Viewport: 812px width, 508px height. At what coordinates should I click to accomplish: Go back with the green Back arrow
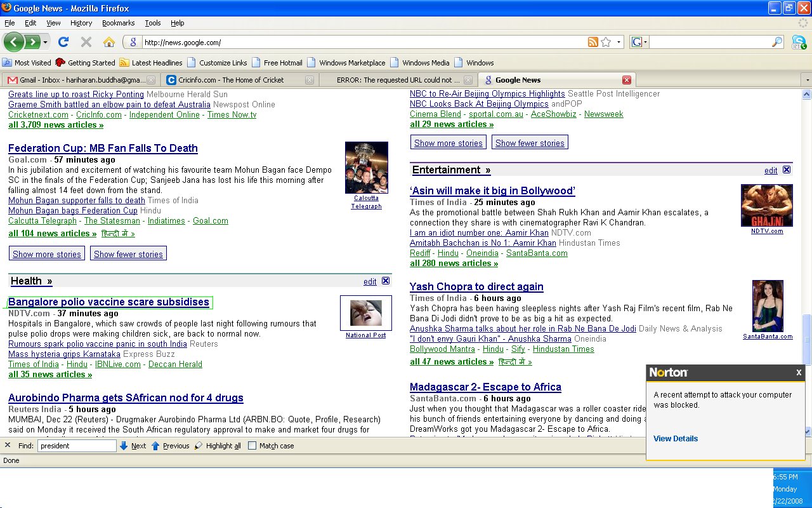pos(13,42)
